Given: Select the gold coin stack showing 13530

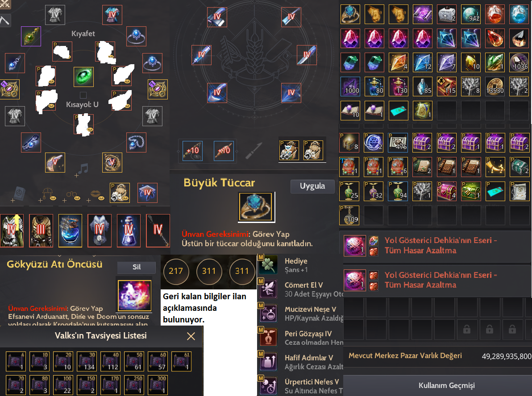Looking at the screenshot, I should tap(495, 87).
